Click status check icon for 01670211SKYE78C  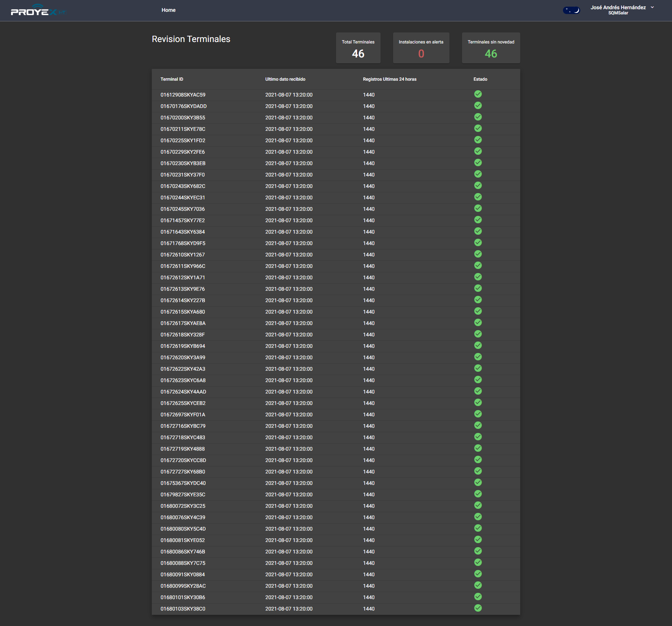pyautogui.click(x=478, y=128)
